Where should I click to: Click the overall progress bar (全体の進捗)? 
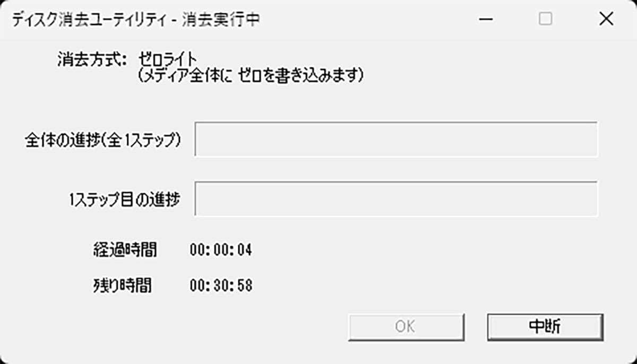click(x=397, y=138)
